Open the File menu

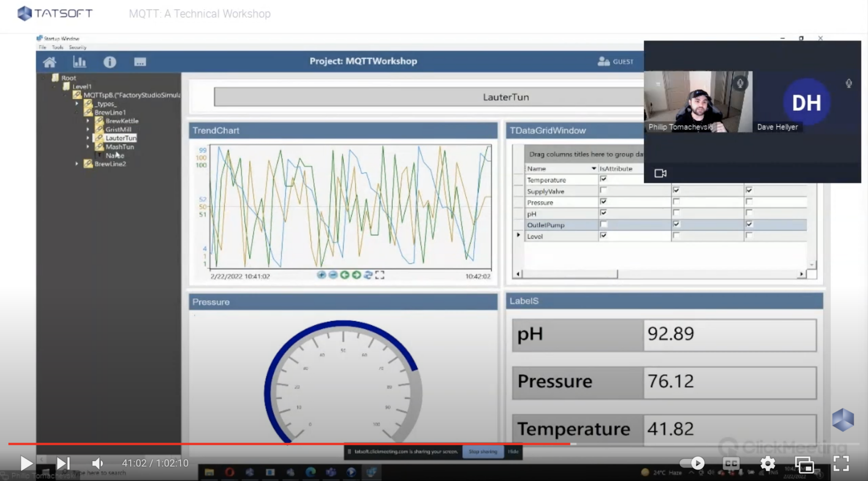(x=42, y=47)
